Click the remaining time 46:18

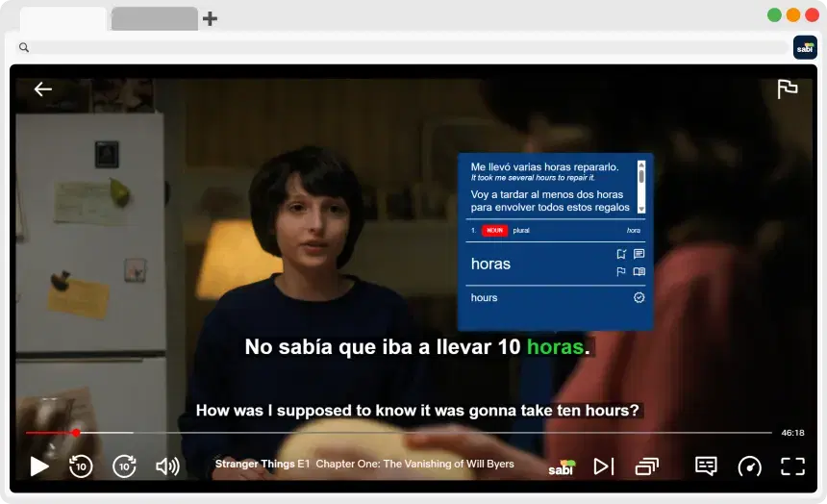[x=792, y=433]
